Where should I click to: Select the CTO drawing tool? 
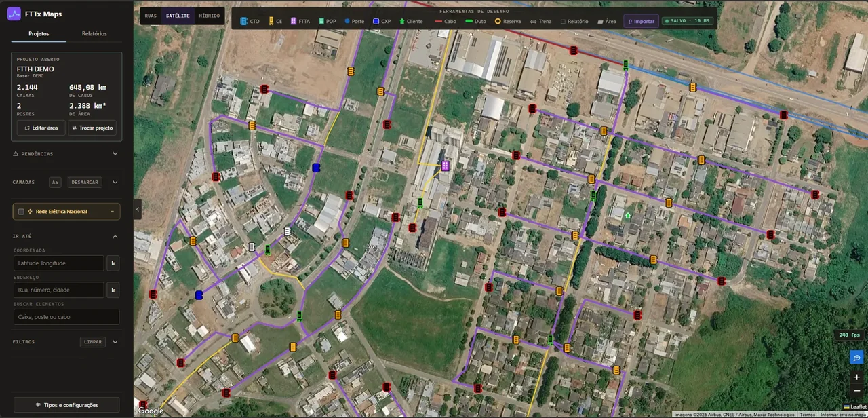(x=250, y=21)
